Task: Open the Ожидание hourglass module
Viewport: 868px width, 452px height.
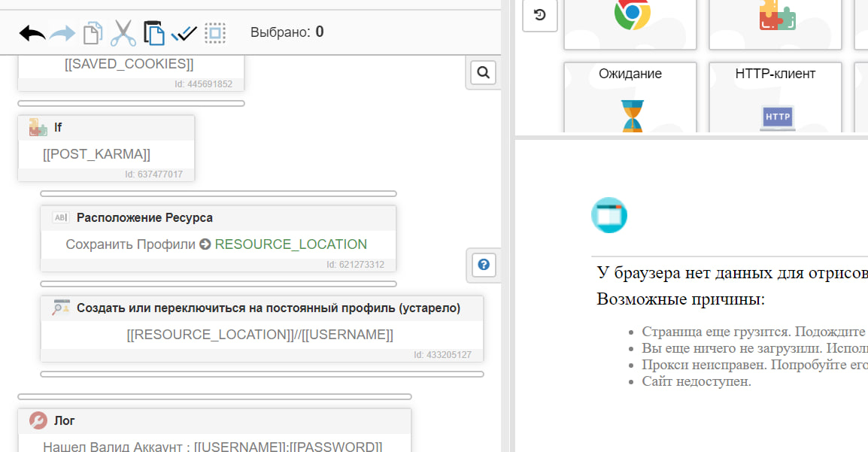Action: [x=630, y=98]
